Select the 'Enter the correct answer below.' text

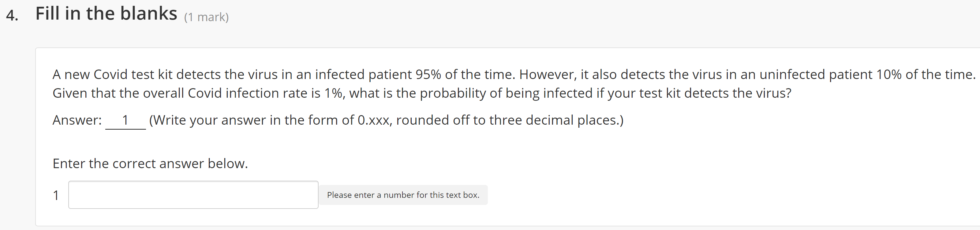pyautogui.click(x=150, y=163)
